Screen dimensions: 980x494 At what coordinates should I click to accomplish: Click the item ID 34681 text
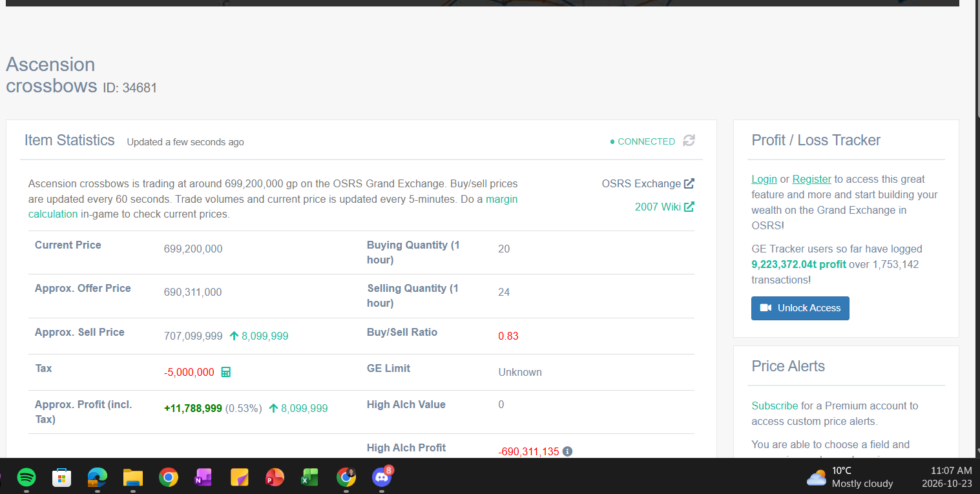(130, 88)
